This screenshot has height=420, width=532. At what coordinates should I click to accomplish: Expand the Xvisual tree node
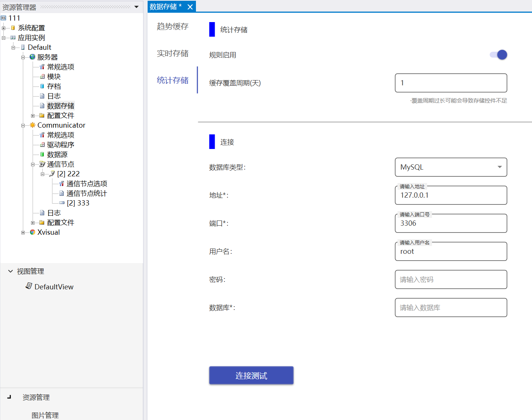pos(23,232)
